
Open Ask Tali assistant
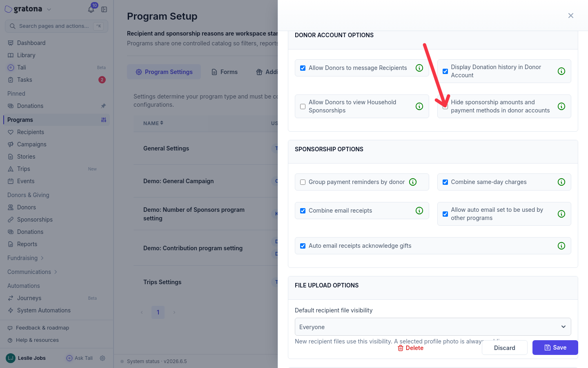[x=80, y=358]
